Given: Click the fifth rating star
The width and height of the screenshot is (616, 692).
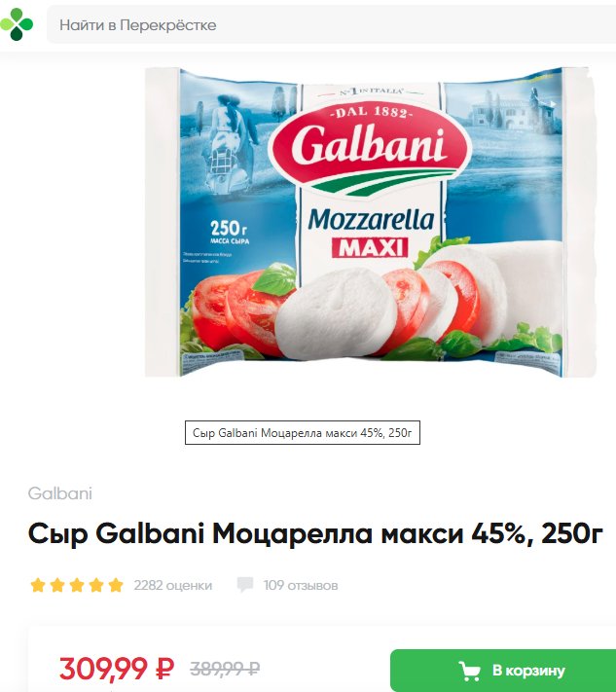Looking at the screenshot, I should tap(116, 585).
